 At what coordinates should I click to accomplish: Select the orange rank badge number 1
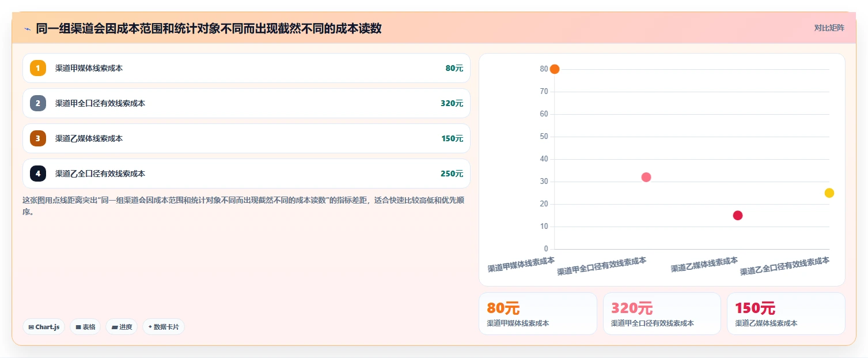(x=38, y=68)
